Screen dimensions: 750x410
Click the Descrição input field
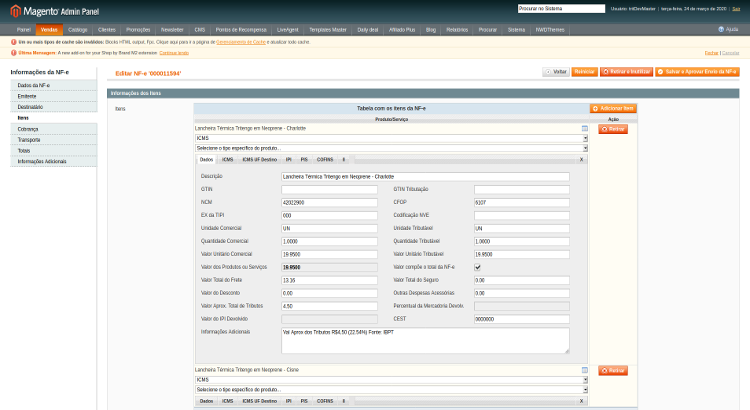click(425, 177)
